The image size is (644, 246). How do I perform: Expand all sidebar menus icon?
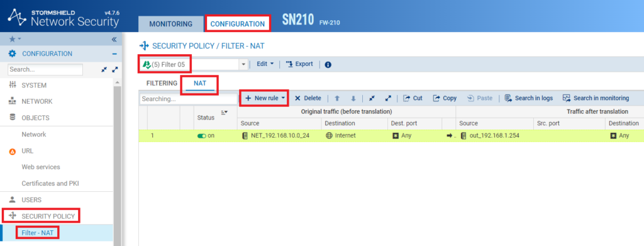coord(115,70)
